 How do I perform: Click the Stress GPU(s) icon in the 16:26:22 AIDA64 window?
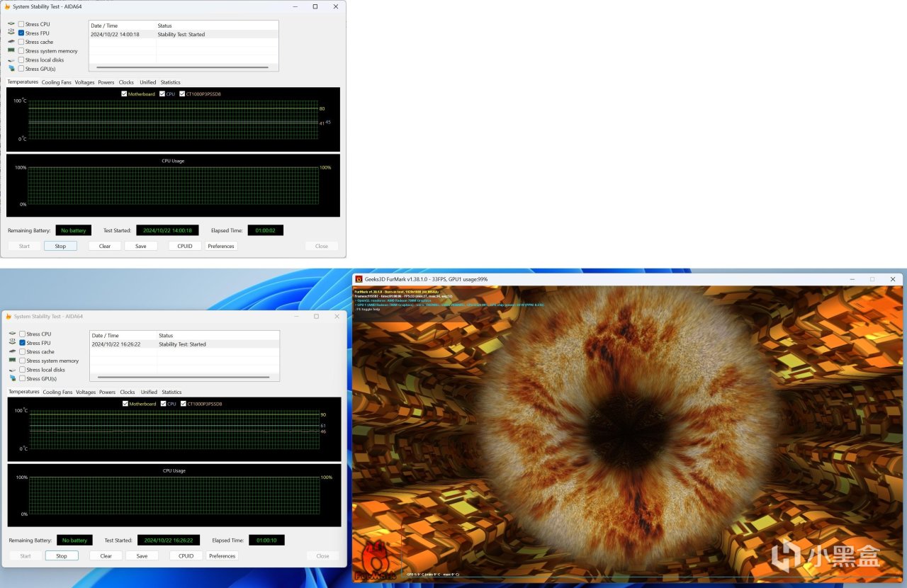point(12,378)
